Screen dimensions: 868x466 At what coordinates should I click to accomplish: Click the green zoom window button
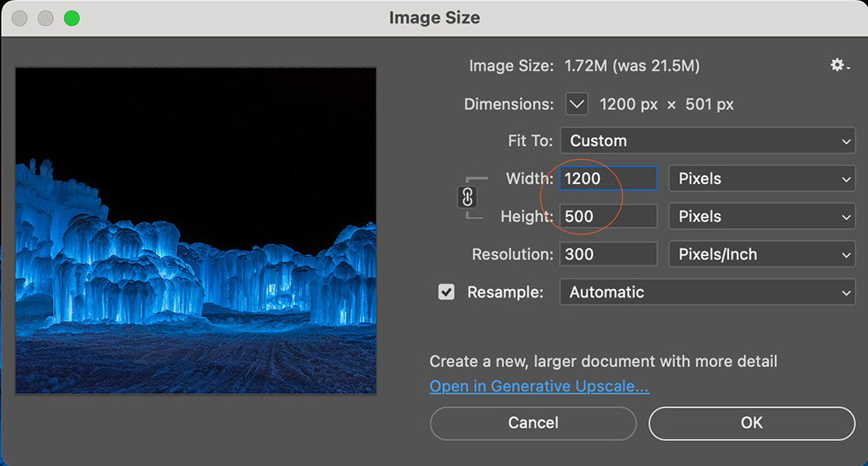[71, 18]
